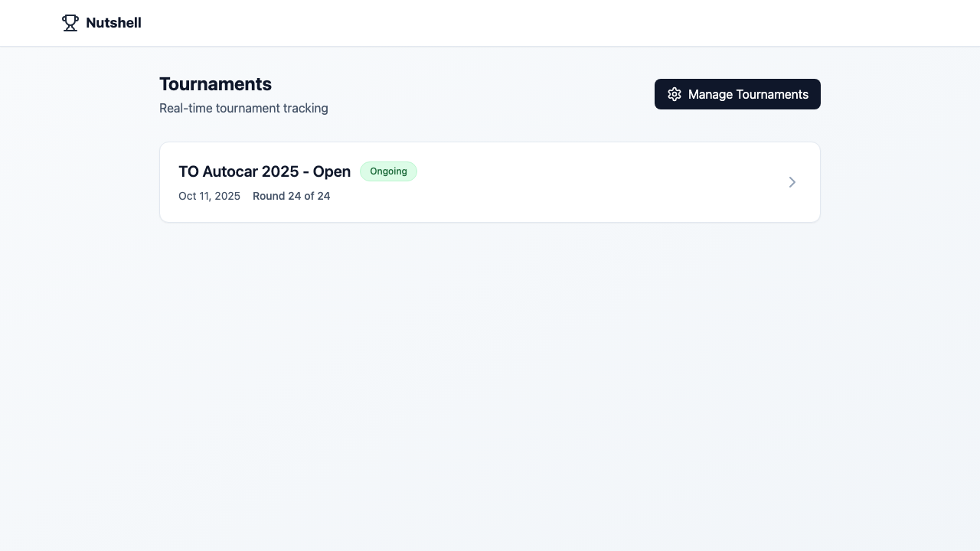Click the year "2025" in the tournament title
Image resolution: width=980 pixels, height=551 pixels.
click(x=280, y=171)
